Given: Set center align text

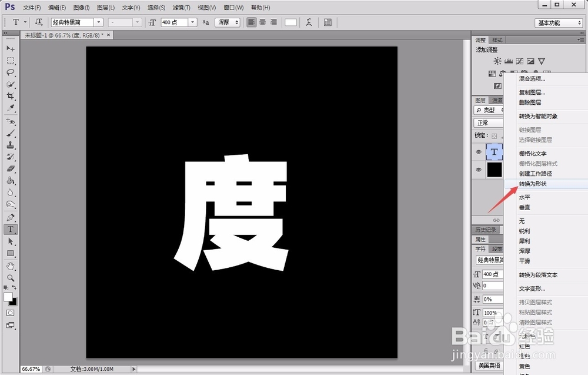Looking at the screenshot, I should click(x=262, y=22).
